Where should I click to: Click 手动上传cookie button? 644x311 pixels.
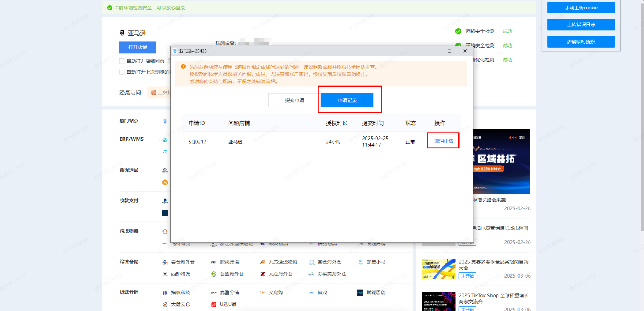[x=581, y=8]
